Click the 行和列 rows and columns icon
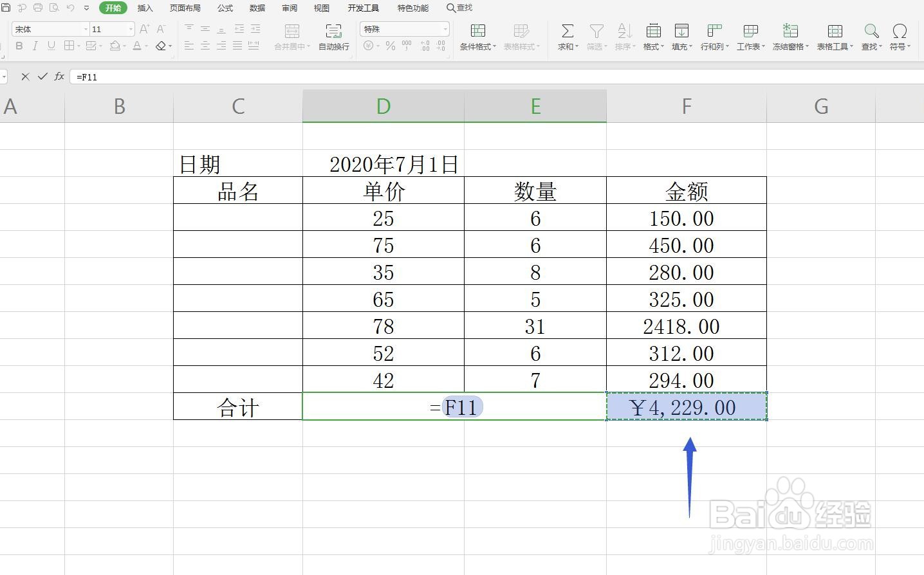The image size is (924, 575). click(714, 37)
